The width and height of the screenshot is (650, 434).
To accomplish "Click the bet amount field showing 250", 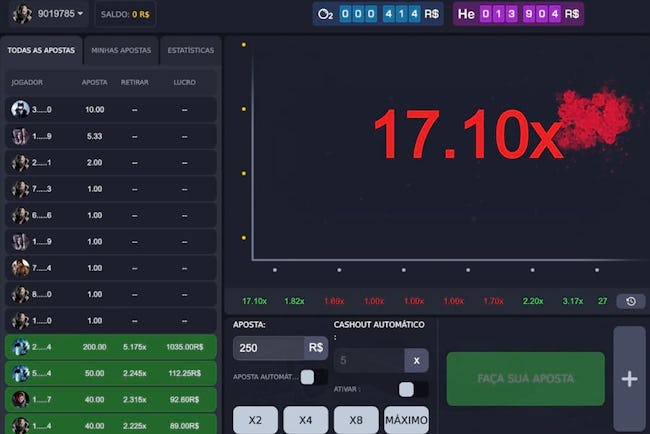I will [x=269, y=347].
